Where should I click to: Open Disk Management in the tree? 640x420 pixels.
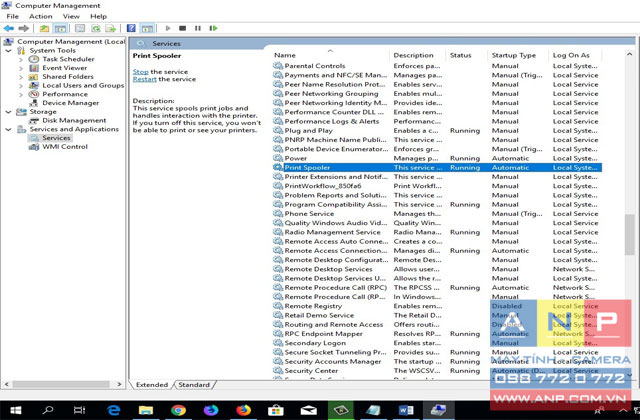(x=74, y=120)
